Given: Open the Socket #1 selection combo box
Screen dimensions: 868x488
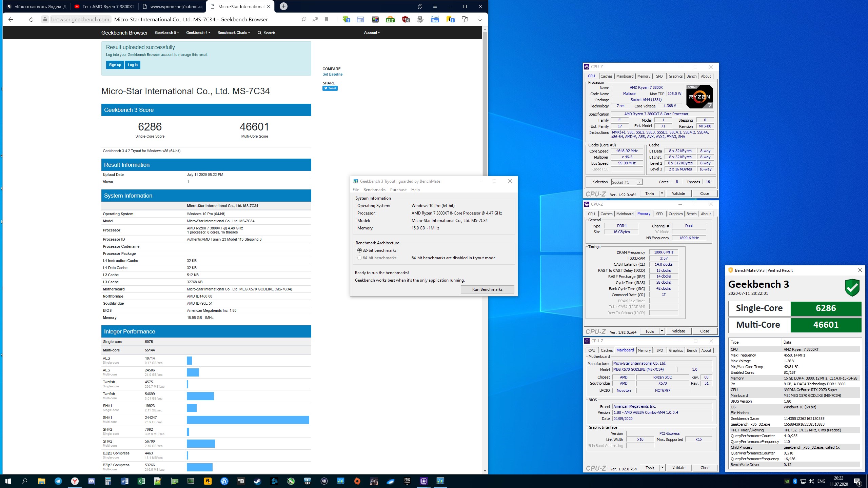Looking at the screenshot, I should click(x=627, y=182).
